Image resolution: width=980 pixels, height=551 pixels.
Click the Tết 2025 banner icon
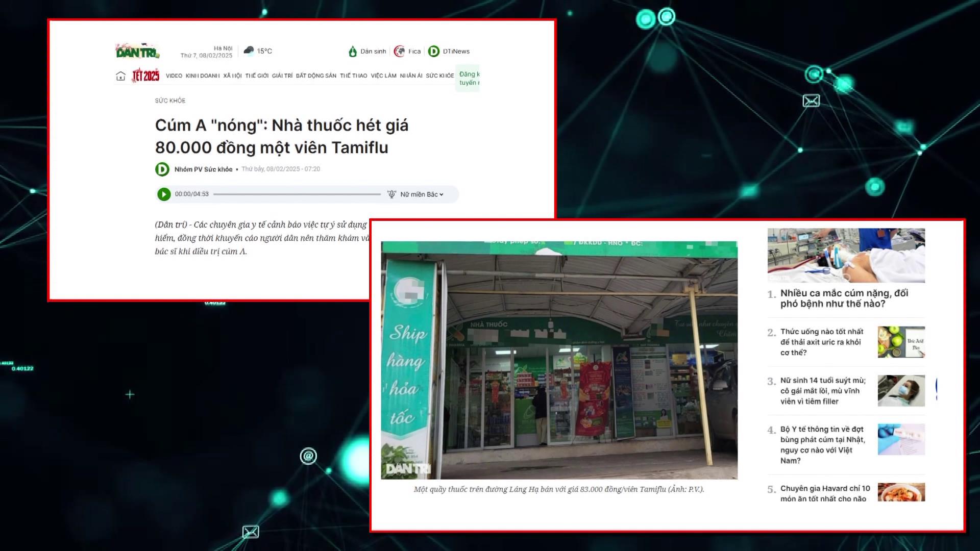coord(145,76)
